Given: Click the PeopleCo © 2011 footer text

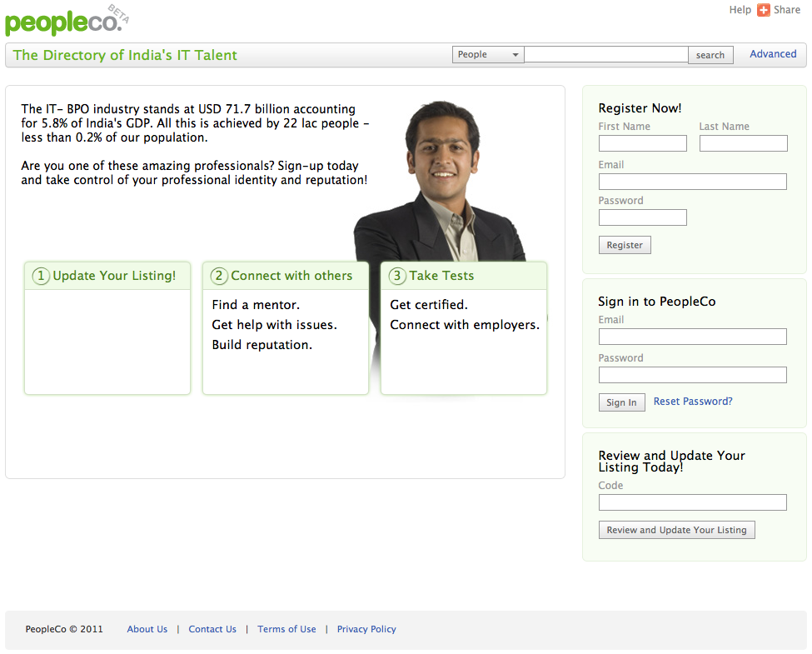Looking at the screenshot, I should pos(64,629).
